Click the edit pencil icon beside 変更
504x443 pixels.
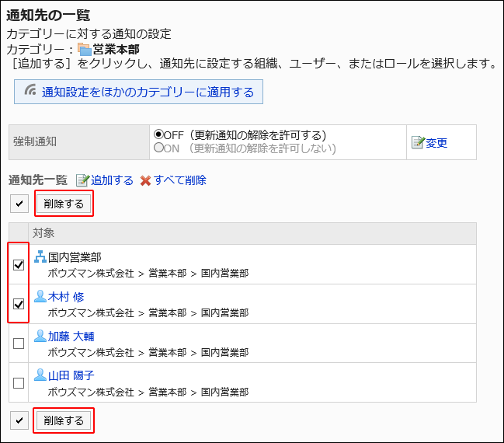pyautogui.click(x=418, y=142)
